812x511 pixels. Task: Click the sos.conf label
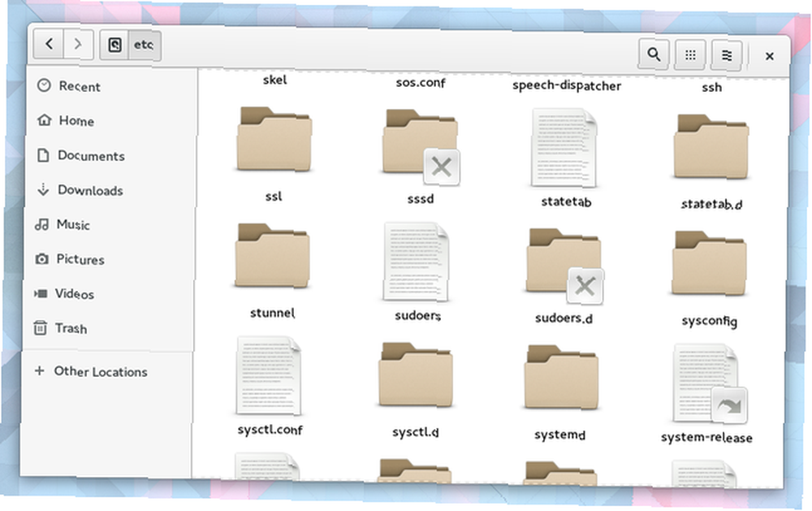[421, 82]
